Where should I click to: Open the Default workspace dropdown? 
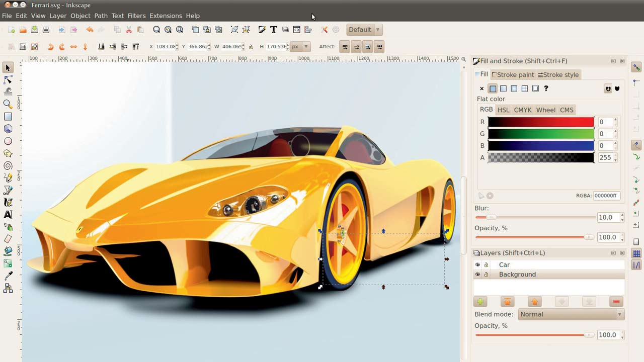pos(364,30)
